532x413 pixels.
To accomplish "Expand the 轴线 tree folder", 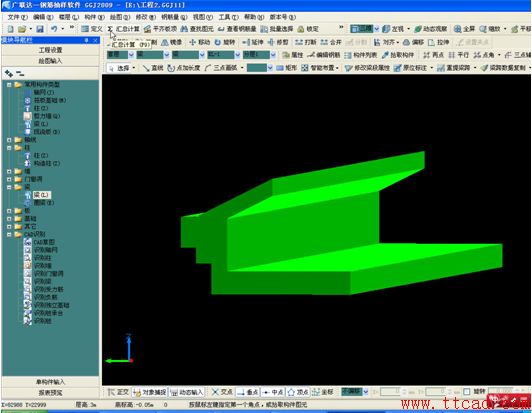I will 9,140.
